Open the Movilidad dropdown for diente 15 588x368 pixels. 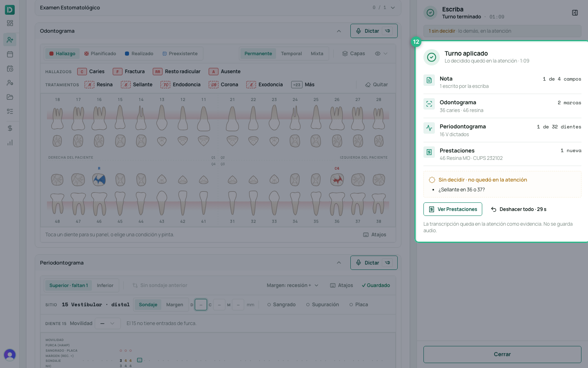(x=108, y=323)
